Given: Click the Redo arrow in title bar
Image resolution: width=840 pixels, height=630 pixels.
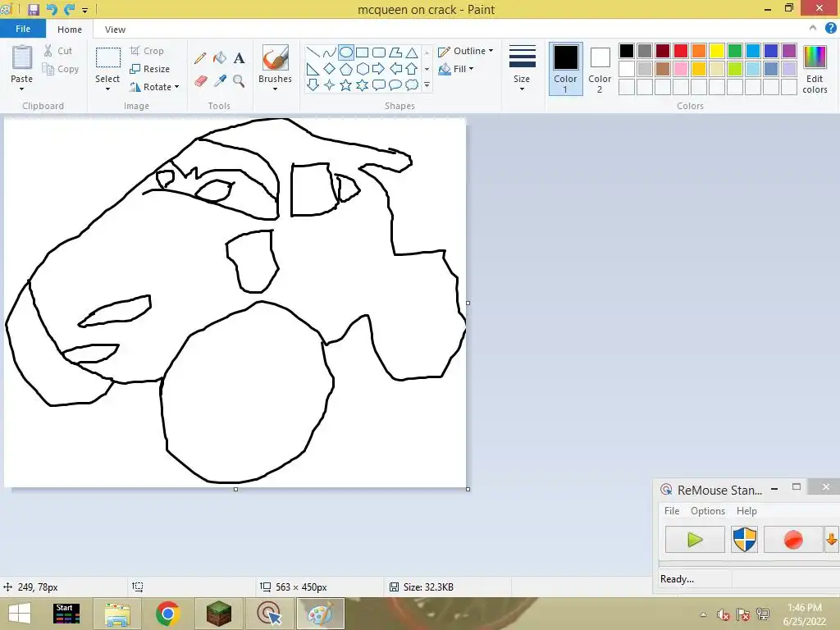Looking at the screenshot, I should tap(69, 9).
